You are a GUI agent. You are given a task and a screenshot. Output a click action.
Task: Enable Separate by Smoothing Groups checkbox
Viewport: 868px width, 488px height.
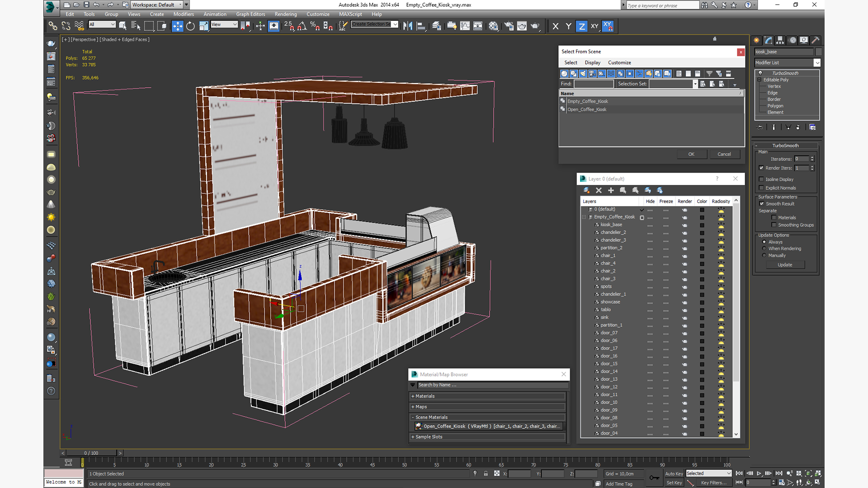[774, 225]
